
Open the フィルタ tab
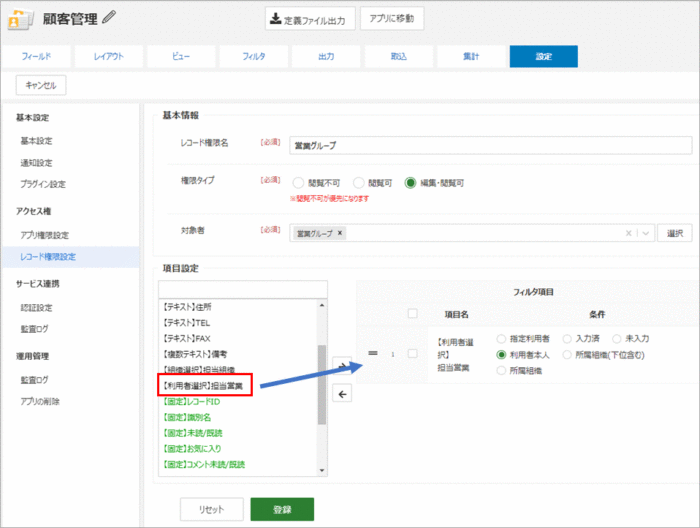(x=254, y=56)
